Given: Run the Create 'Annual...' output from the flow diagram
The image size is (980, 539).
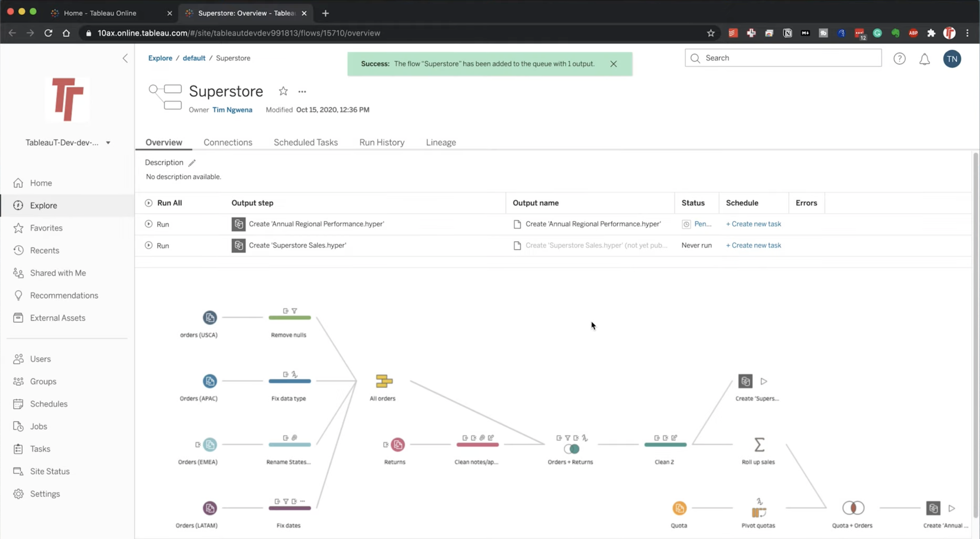Looking at the screenshot, I should pos(951,508).
